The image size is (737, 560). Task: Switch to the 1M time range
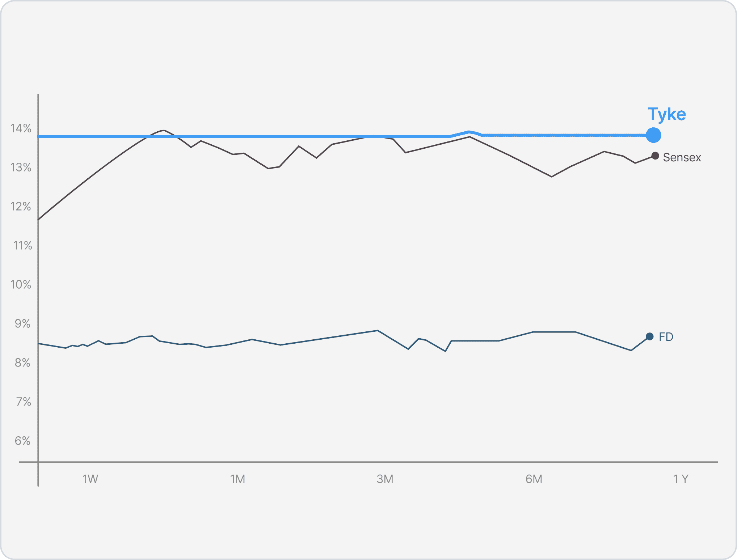(x=237, y=479)
